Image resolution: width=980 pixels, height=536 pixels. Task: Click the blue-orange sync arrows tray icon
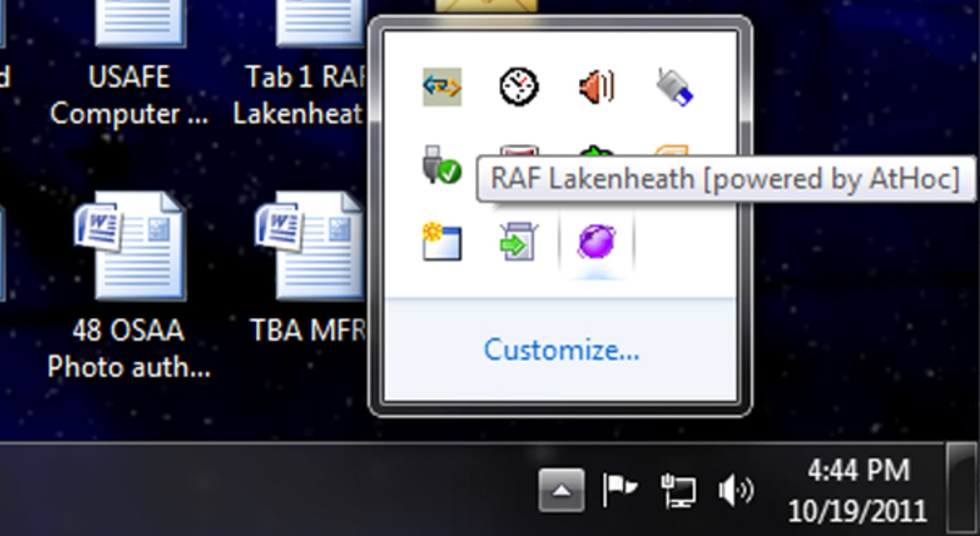pyautogui.click(x=441, y=87)
